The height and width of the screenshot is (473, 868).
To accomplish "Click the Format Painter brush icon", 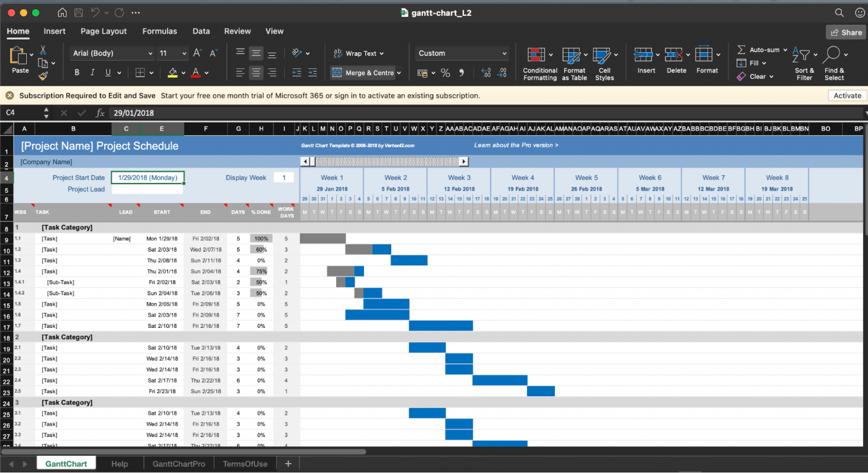I will point(43,76).
